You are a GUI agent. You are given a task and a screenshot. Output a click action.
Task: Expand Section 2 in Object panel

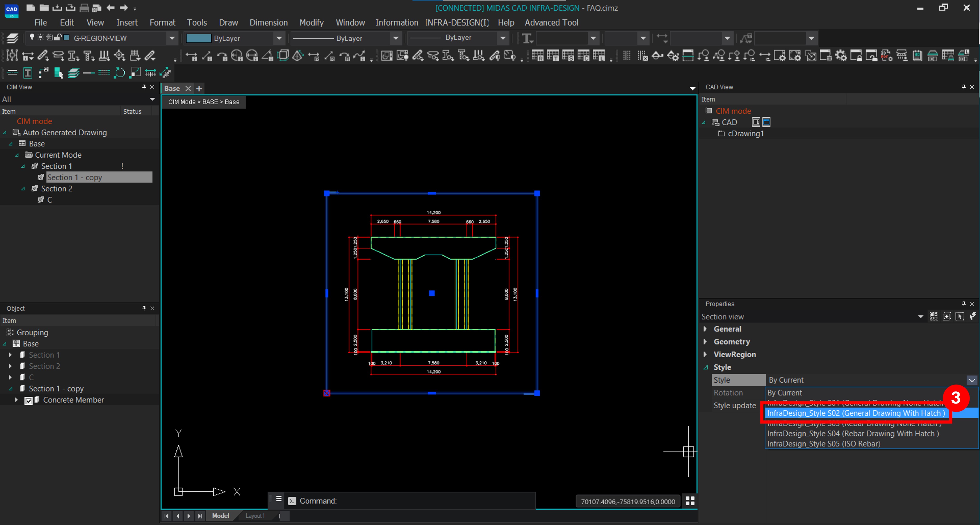pyautogui.click(x=10, y=366)
